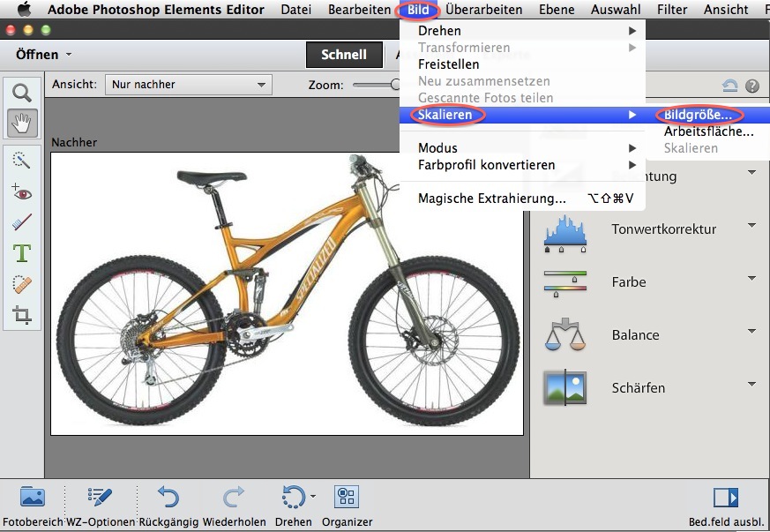This screenshot has height=532, width=770.
Task: Select the Text tool
Action: pyautogui.click(x=21, y=253)
